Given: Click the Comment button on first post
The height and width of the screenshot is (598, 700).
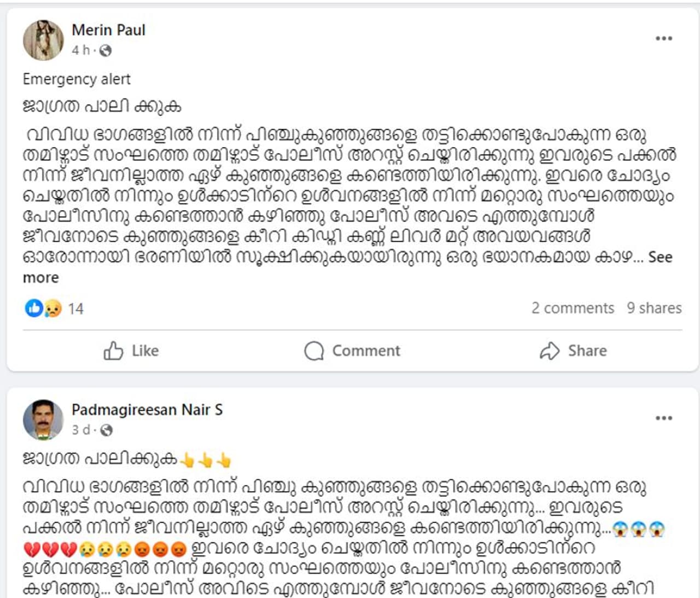Looking at the screenshot, I should [x=353, y=351].
